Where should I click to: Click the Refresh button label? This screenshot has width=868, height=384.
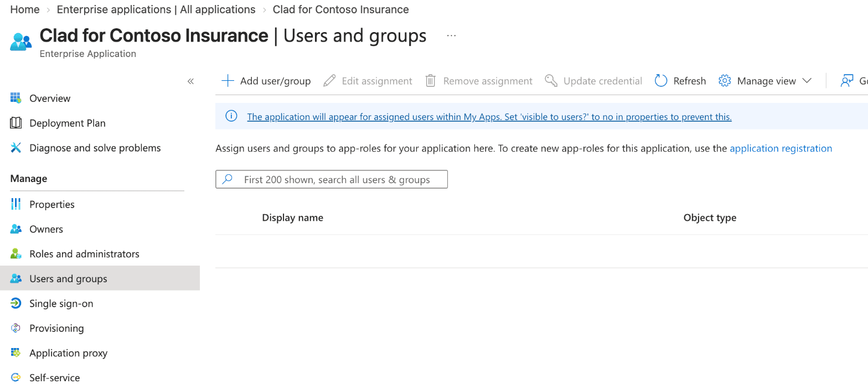pos(689,81)
